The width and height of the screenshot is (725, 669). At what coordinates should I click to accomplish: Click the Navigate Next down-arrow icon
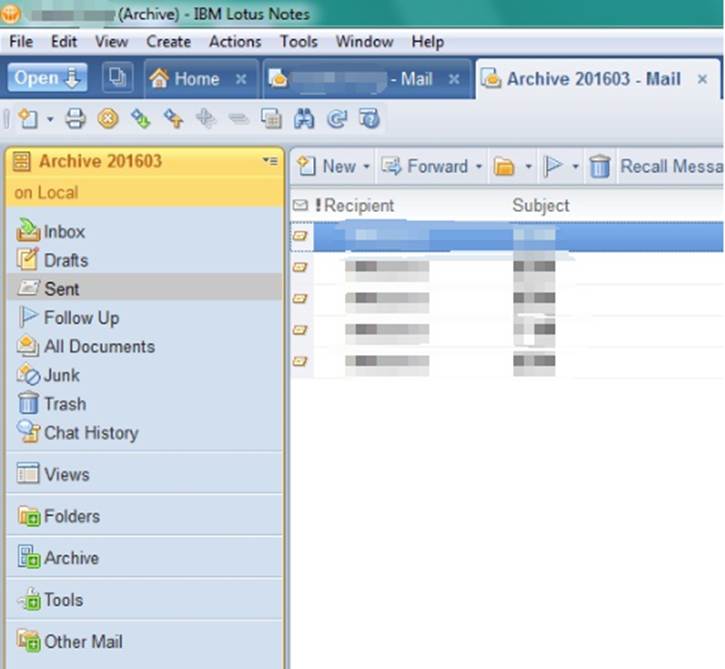point(141,119)
